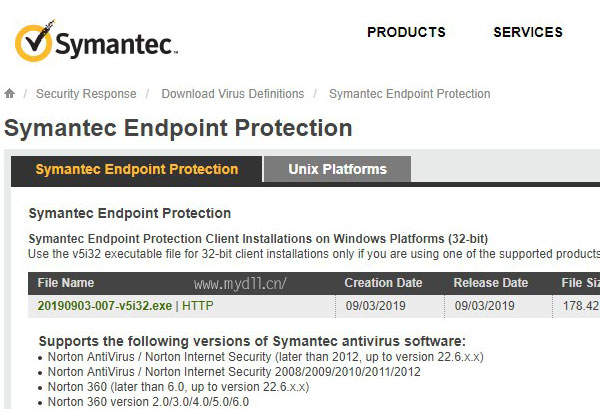Viewport: 600px width, 409px height.
Task: Click Symantec Endpoint Protection breadcrumb
Action: 409,94
